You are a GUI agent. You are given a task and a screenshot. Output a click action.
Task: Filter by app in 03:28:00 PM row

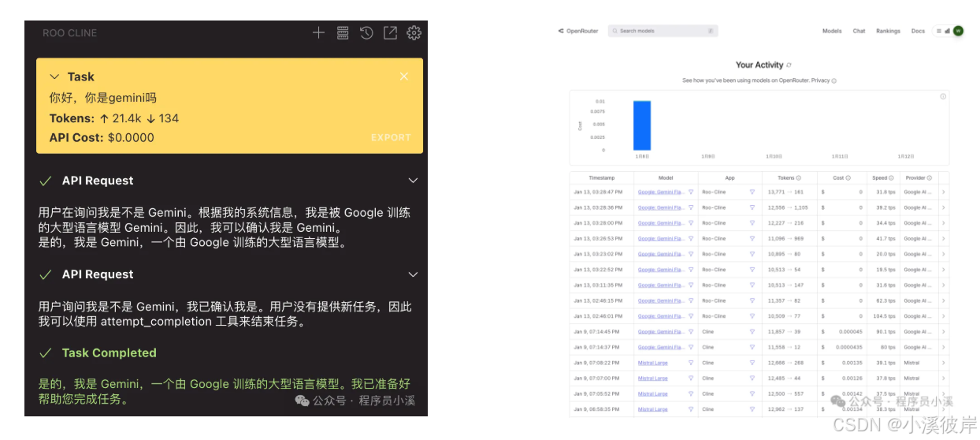(x=752, y=223)
